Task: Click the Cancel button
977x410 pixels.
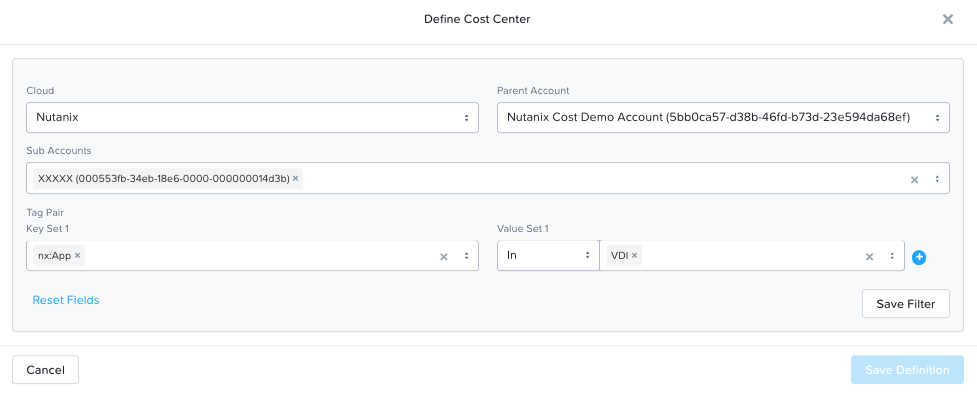Action: 45,369
